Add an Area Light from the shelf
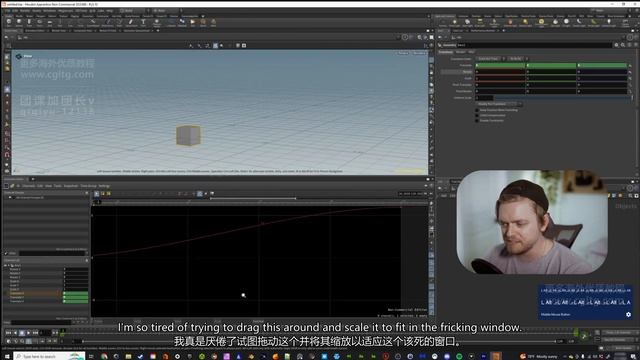Viewport: 640px width, 360px height. pyautogui.click(x=480, y=23)
